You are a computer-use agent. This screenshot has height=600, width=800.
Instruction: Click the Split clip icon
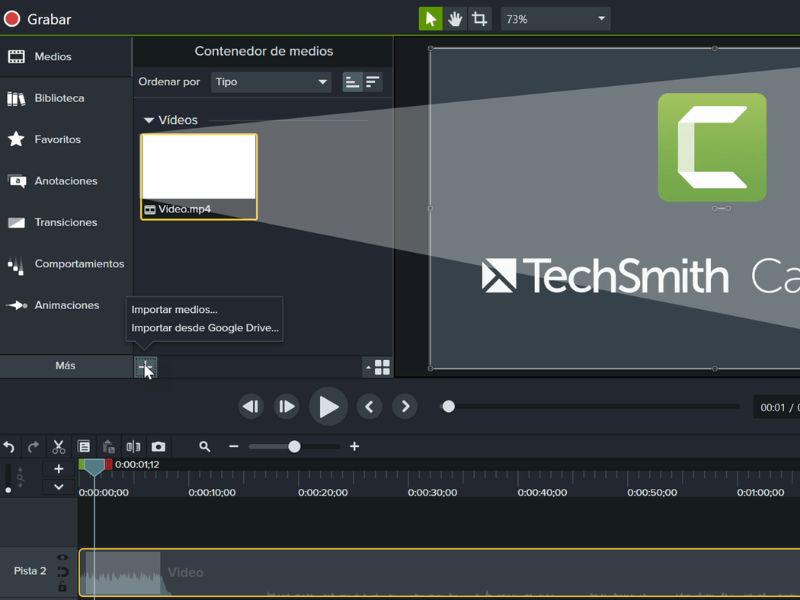pyautogui.click(x=133, y=447)
